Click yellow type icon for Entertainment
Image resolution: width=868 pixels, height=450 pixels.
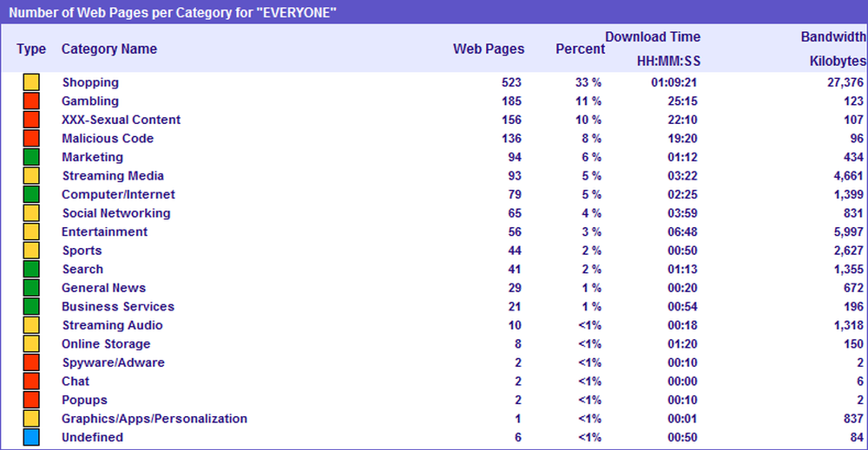(31, 232)
